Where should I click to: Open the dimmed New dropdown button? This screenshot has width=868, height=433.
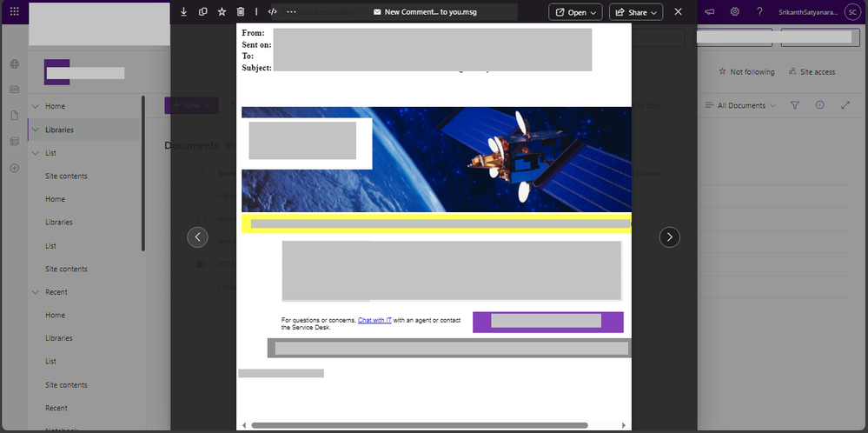tap(191, 105)
